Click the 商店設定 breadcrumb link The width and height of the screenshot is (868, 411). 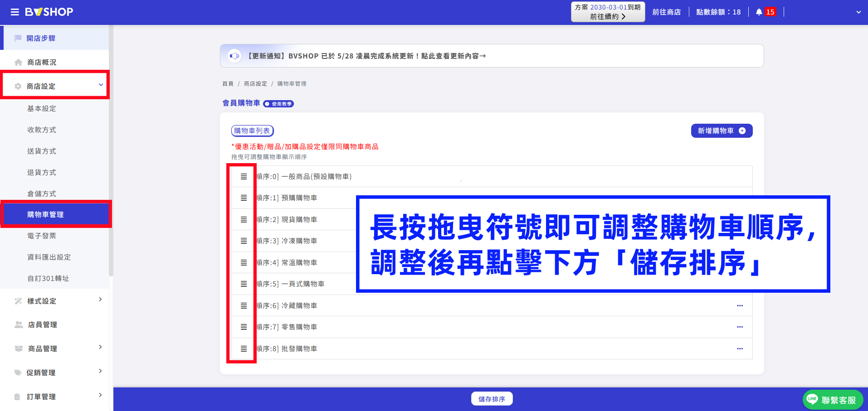tap(255, 84)
